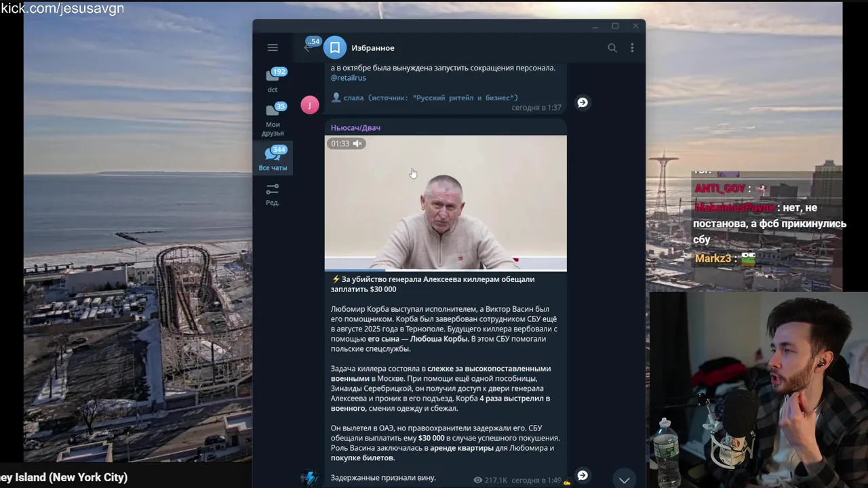Click the kick.com/jesusavgn overlay text

[x=62, y=9]
